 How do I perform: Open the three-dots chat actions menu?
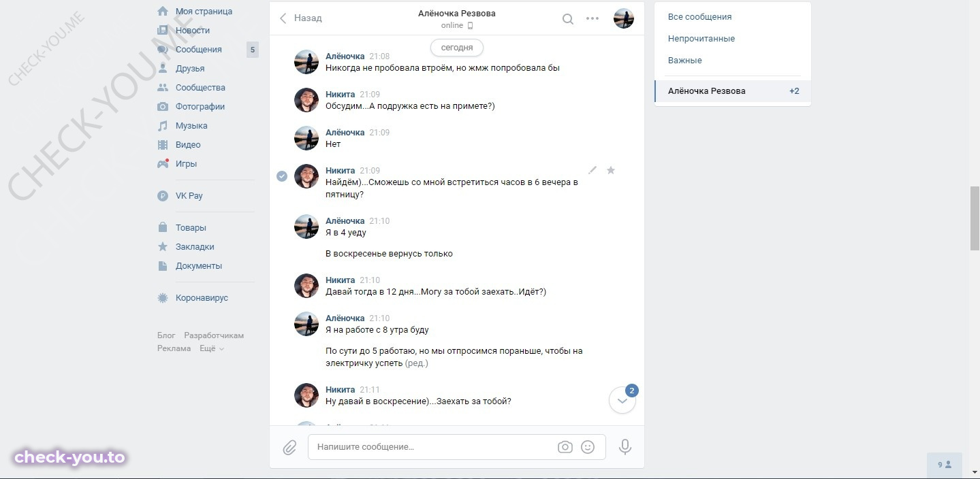point(592,19)
